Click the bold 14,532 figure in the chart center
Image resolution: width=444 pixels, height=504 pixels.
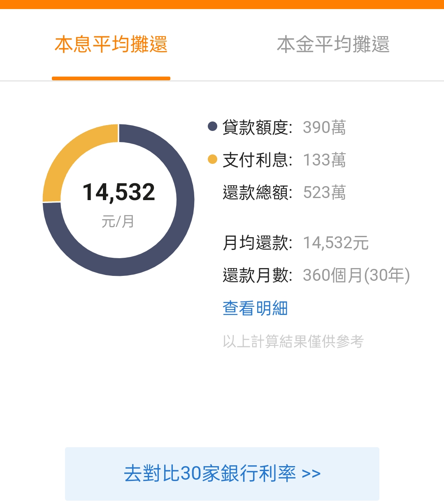click(119, 192)
